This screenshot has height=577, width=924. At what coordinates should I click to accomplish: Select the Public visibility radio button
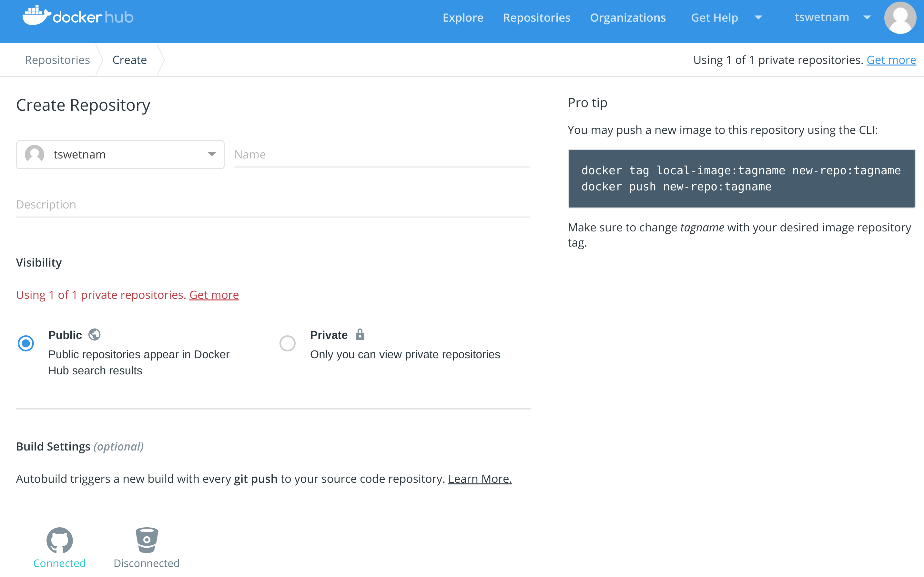pos(26,343)
